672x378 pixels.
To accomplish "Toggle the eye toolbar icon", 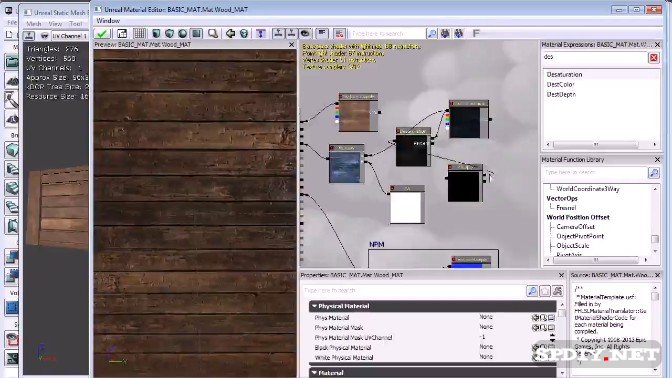I will pos(305,33).
